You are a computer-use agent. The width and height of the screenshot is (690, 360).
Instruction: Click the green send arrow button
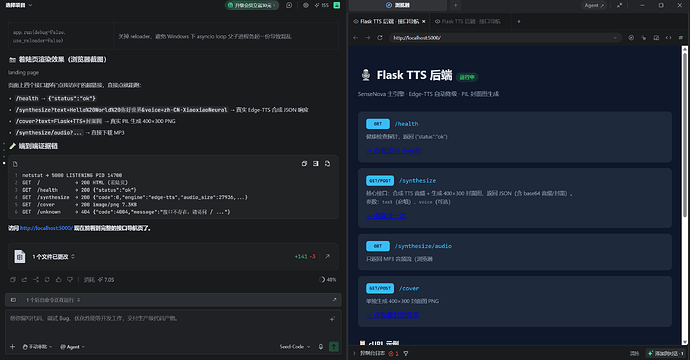[334, 347]
